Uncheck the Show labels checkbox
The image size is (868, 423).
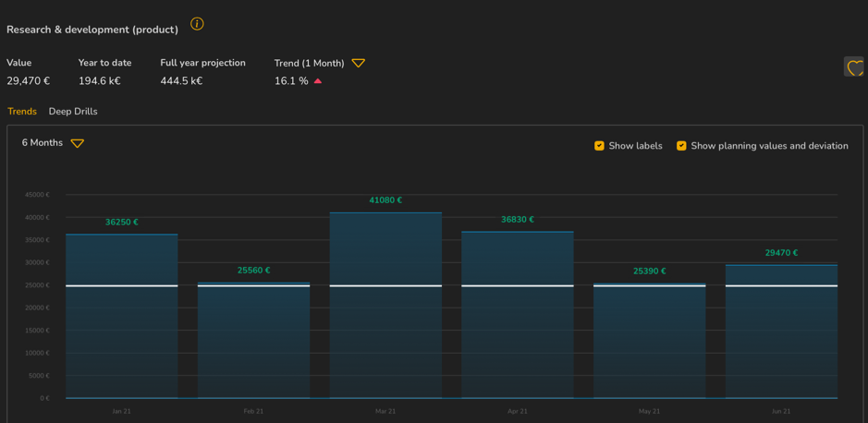599,146
